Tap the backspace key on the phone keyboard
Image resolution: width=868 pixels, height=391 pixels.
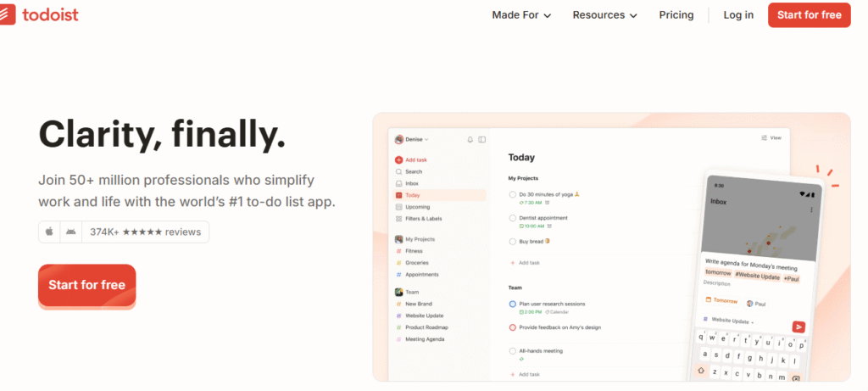[x=795, y=379]
